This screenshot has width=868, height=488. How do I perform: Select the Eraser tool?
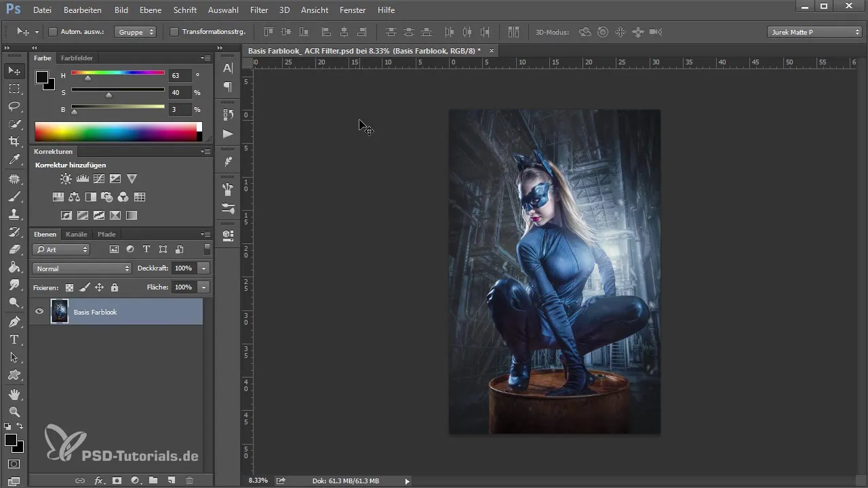point(14,249)
